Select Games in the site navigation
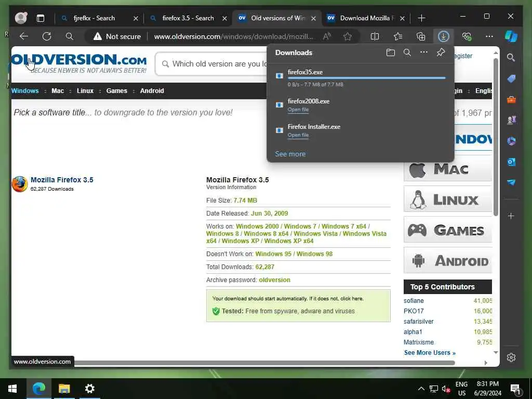 (x=117, y=90)
